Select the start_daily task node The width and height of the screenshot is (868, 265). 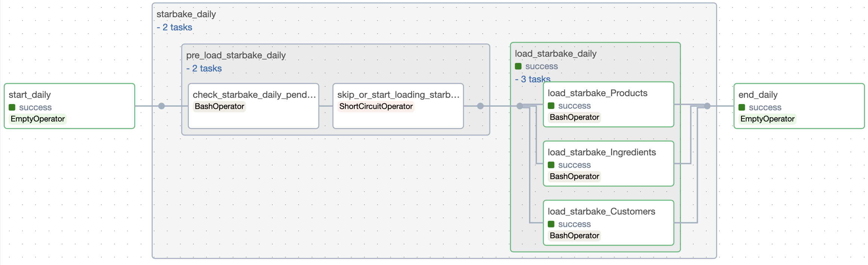(69, 106)
